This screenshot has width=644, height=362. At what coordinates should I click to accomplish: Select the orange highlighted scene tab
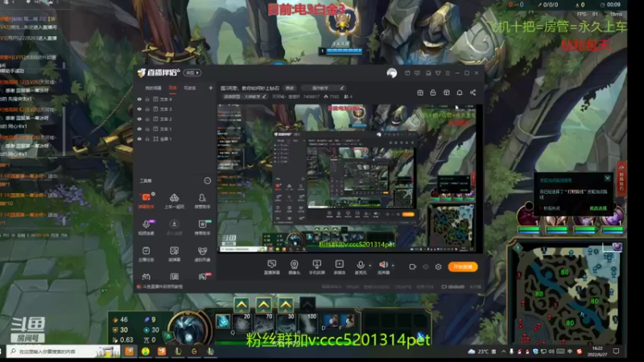(173, 88)
